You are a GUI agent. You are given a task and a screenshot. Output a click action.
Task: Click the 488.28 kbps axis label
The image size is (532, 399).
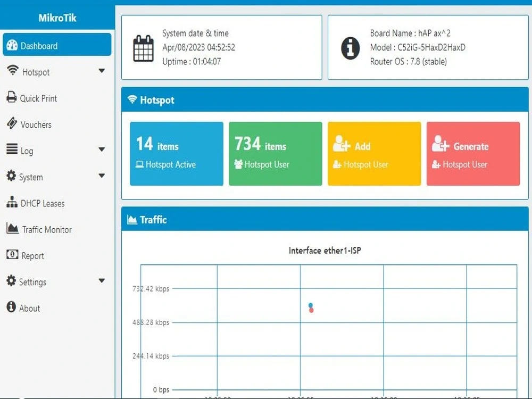click(151, 322)
